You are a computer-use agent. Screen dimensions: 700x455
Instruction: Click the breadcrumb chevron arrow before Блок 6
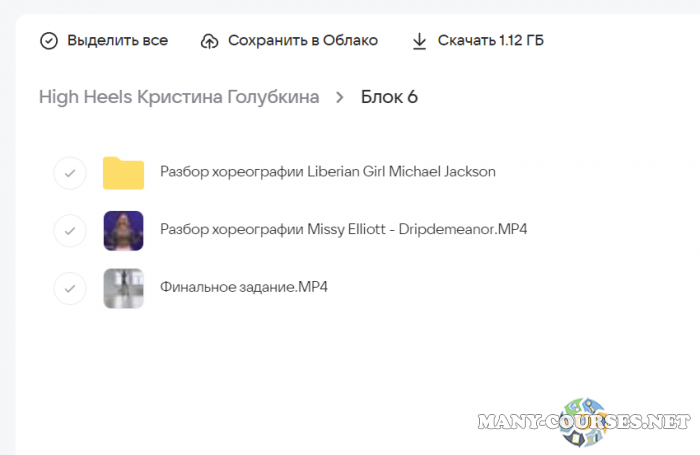[x=340, y=97]
